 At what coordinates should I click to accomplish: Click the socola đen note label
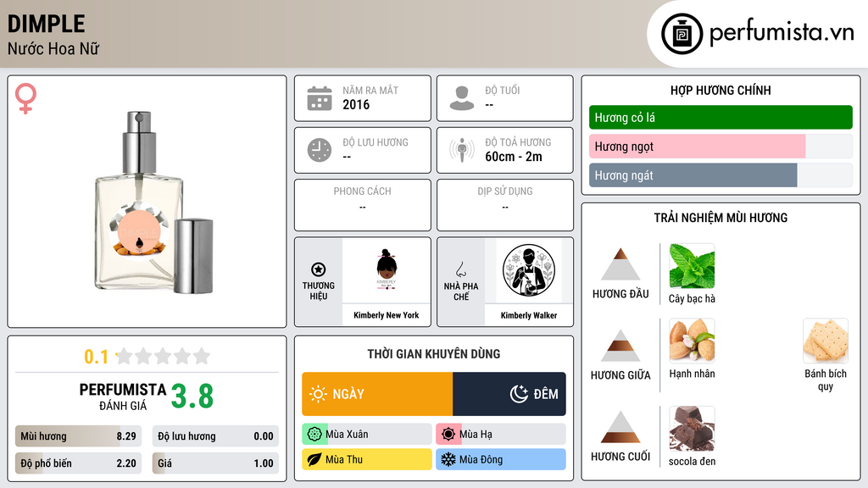[692, 462]
